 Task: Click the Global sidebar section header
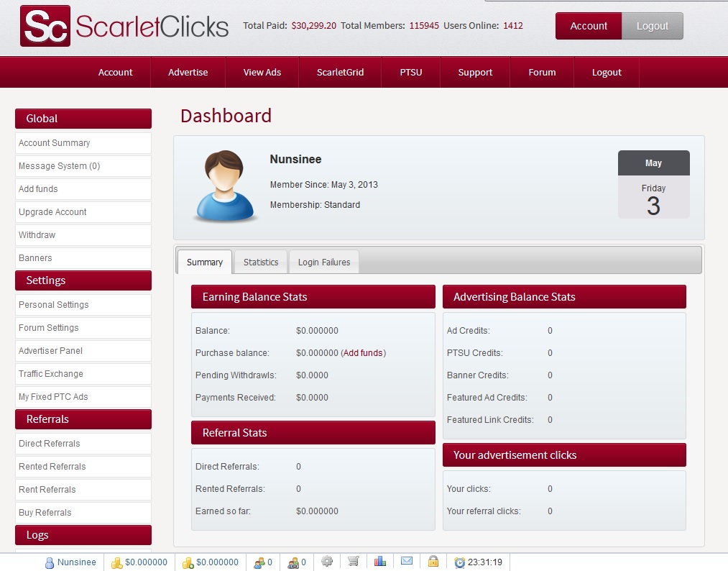tap(83, 119)
